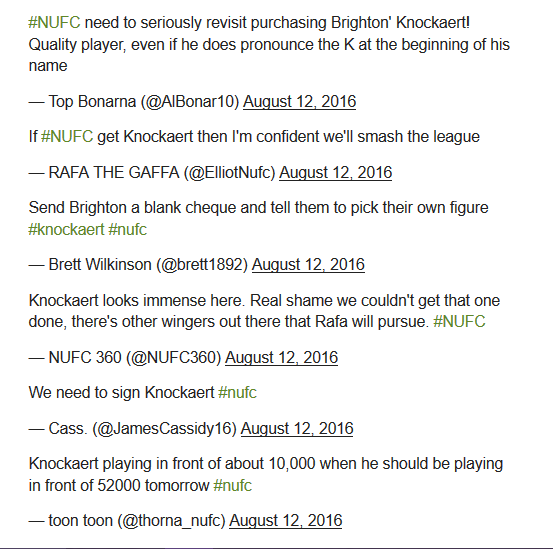
Task: Open the #NUFC hashtag in Top Bonarna's tweet
Action: pyautogui.click(x=54, y=23)
